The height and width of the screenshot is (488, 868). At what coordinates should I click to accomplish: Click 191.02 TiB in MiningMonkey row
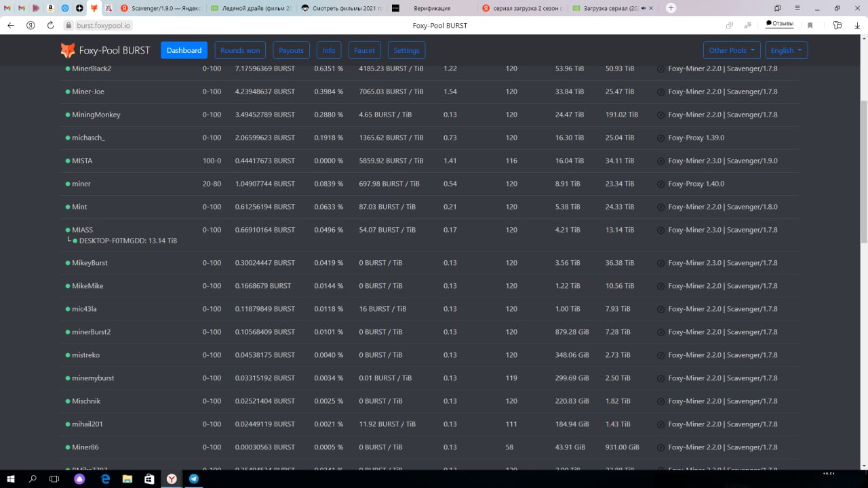point(622,115)
